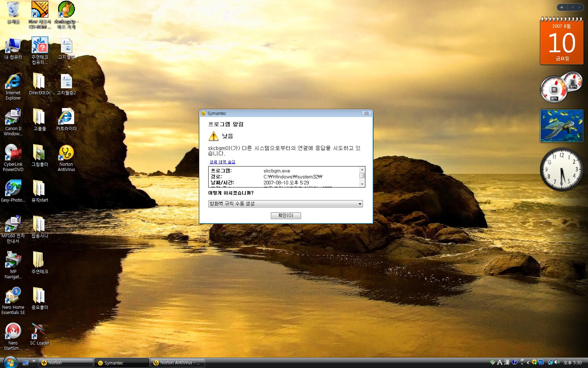Open the blue memory chip tray icon

541,362
